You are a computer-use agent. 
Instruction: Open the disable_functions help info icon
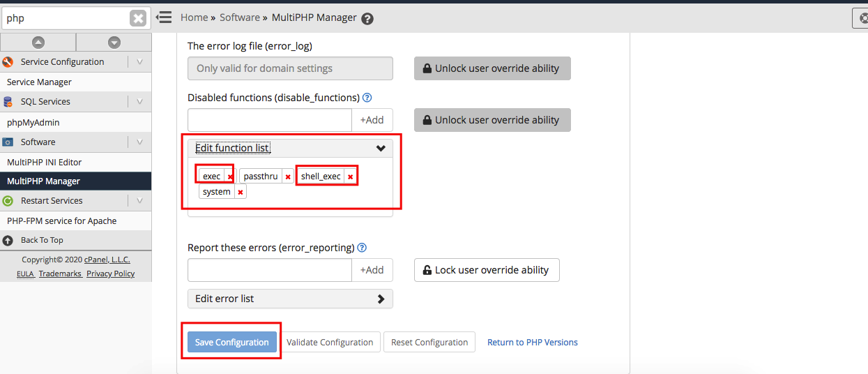point(367,98)
